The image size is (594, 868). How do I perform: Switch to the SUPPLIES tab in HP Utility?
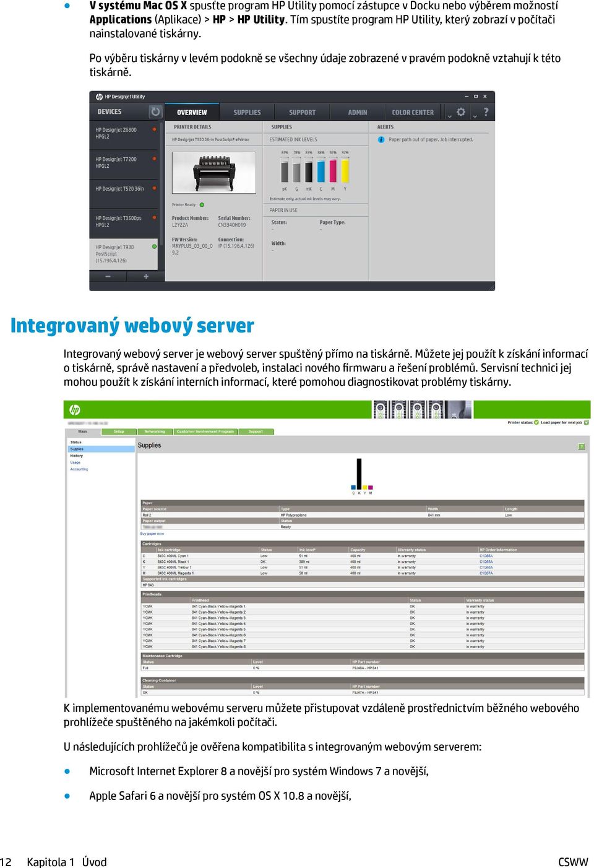(247, 113)
